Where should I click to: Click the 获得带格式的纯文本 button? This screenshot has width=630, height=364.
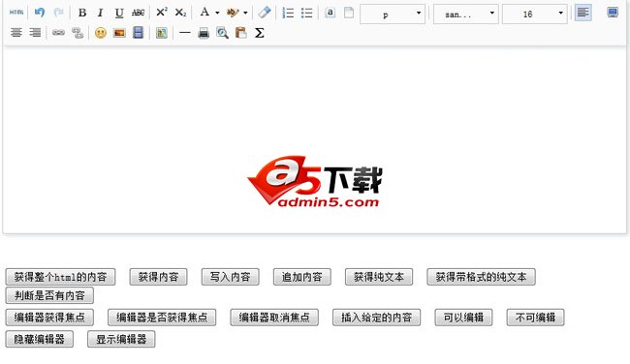[x=482, y=277]
